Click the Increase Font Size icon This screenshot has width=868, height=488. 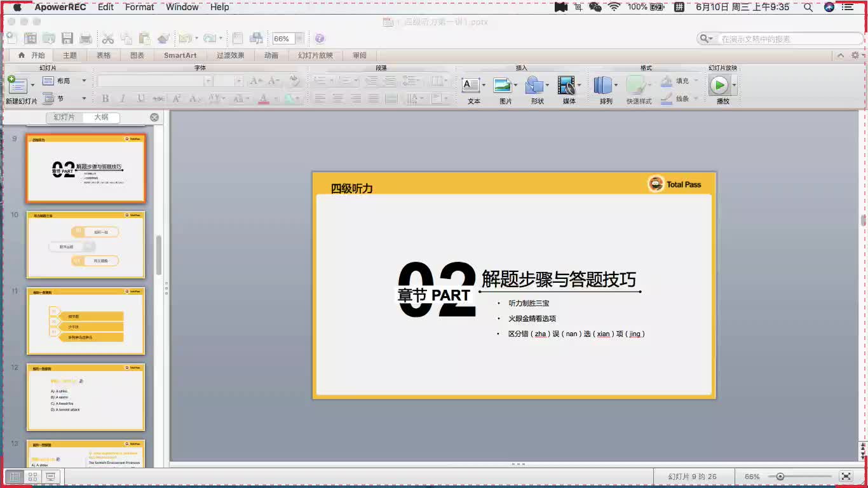coord(256,81)
